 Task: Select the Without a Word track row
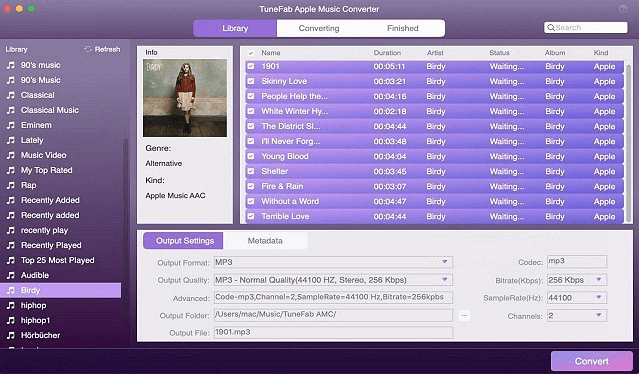(434, 201)
